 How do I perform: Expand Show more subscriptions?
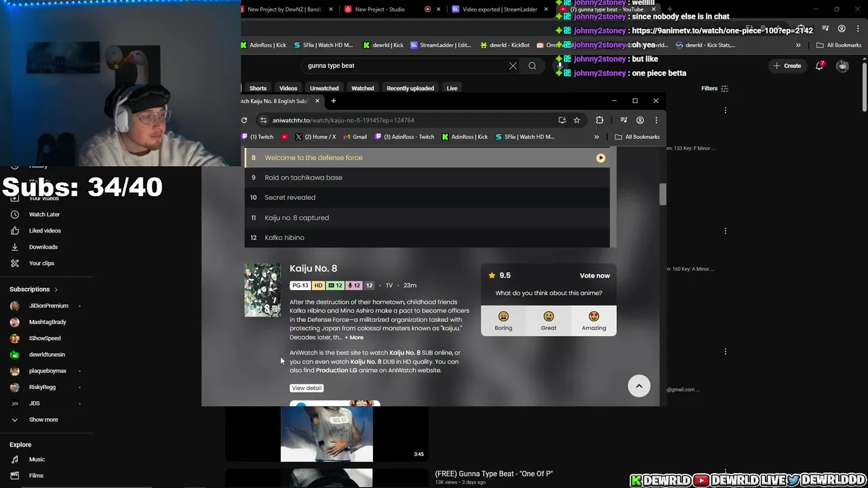(43, 420)
